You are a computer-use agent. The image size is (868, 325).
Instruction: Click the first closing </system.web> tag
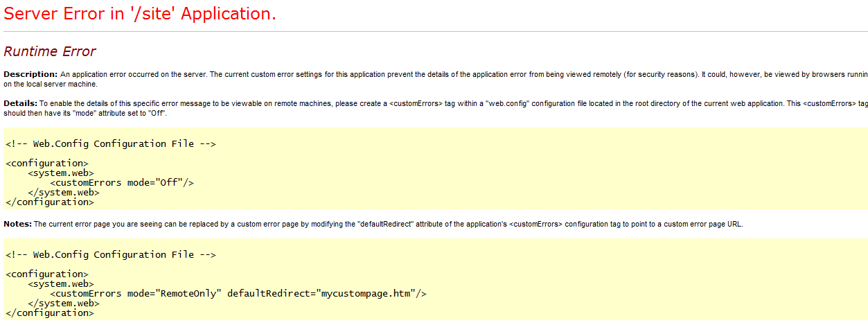pyautogui.click(x=64, y=193)
